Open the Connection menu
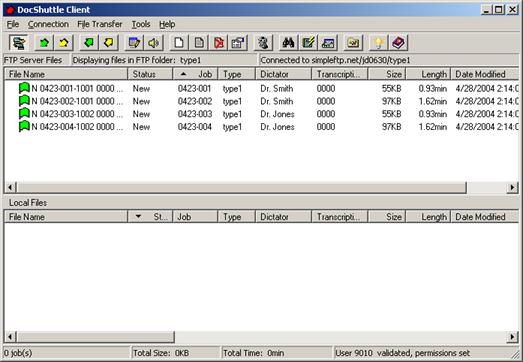This screenshot has height=362, width=523. [x=48, y=24]
